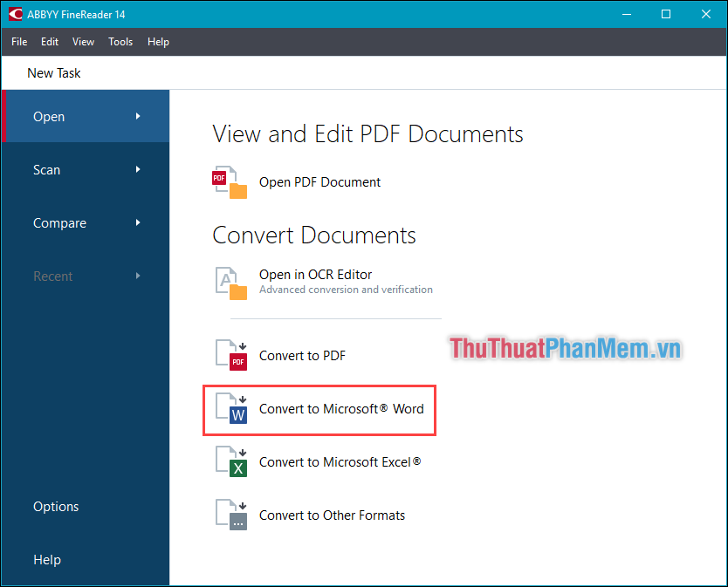This screenshot has height=587, width=728.
Task: Open the File menu
Action: click(x=18, y=41)
